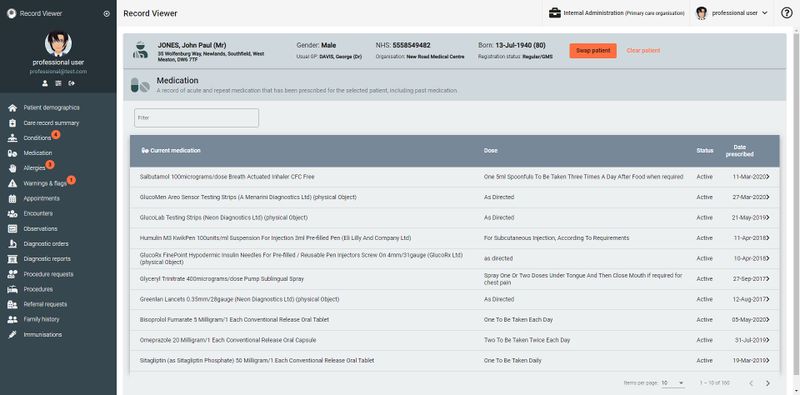Expand the Salbutamol row chevron
This screenshot has width=800, height=395.
768,177
